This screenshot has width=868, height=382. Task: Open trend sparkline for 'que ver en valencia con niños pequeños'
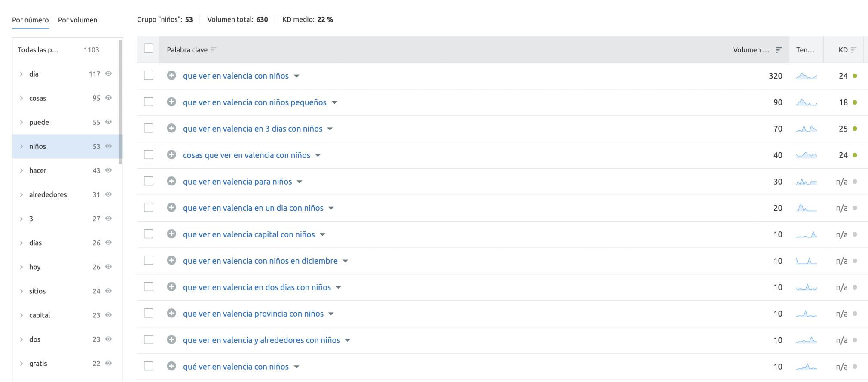[x=806, y=102]
